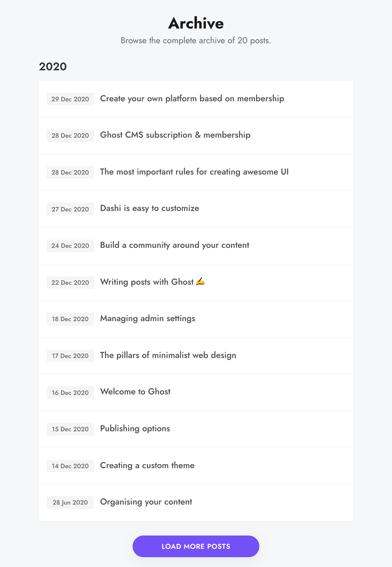Click 'Build a community around your content'

pyautogui.click(x=175, y=245)
